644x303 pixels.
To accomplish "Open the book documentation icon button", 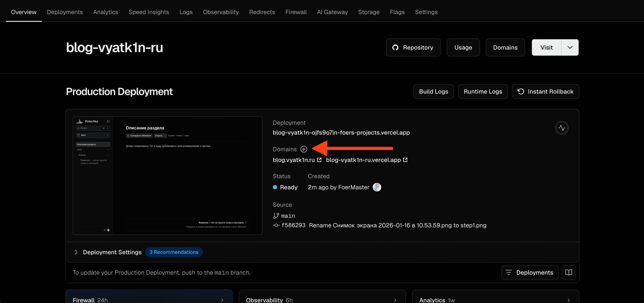I will pos(569,272).
